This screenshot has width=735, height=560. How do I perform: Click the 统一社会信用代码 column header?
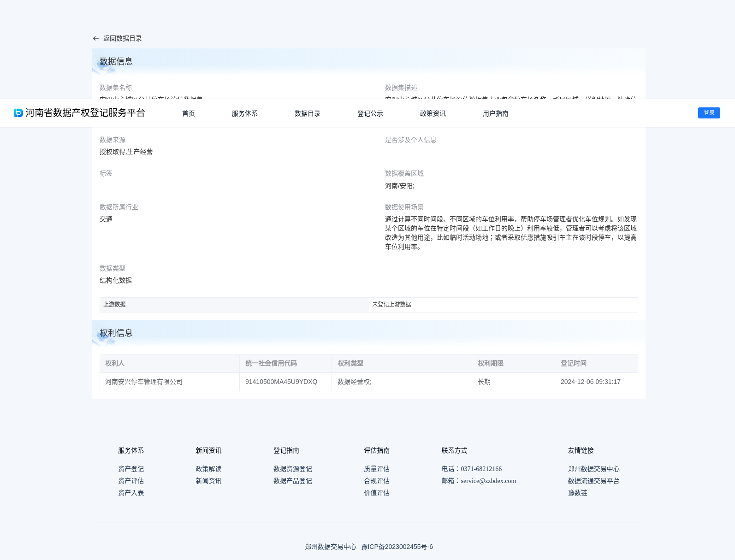(285, 363)
